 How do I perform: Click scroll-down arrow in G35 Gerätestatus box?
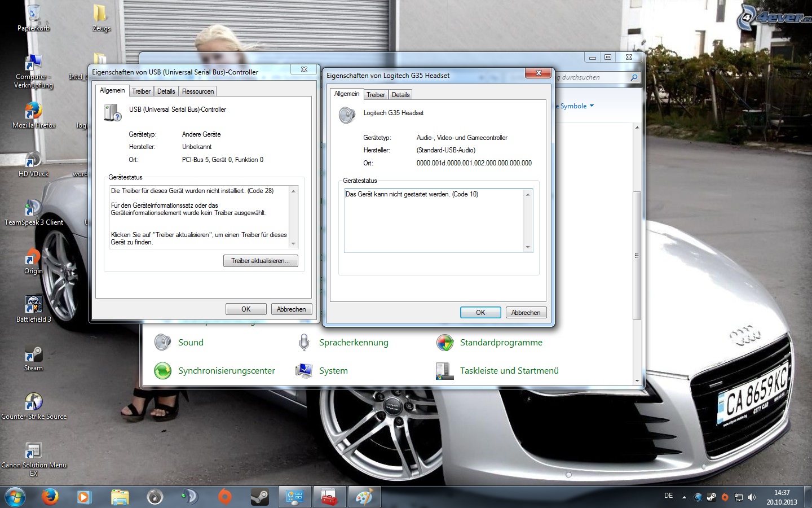pyautogui.click(x=528, y=247)
